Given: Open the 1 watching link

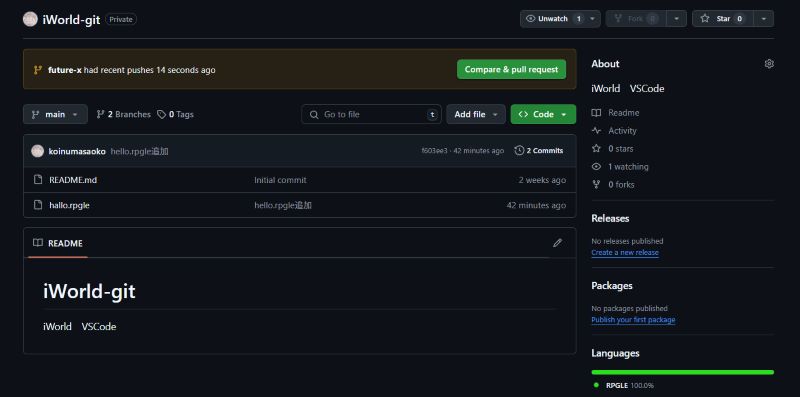Looking at the screenshot, I should [628, 166].
